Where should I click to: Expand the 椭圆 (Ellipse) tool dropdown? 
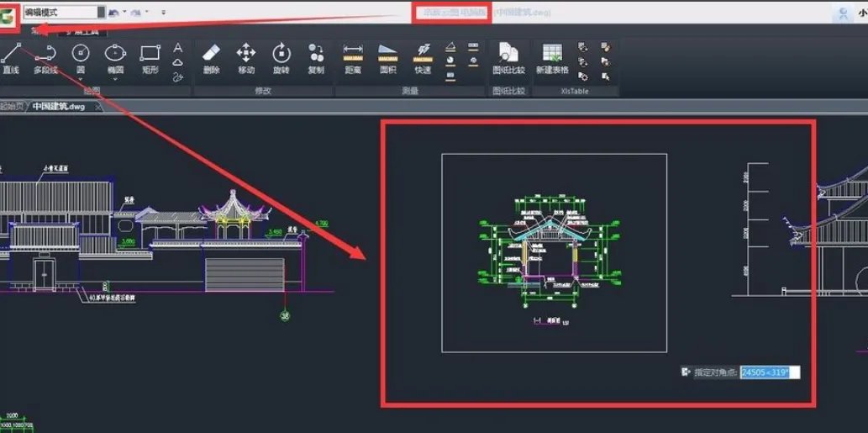[115, 80]
